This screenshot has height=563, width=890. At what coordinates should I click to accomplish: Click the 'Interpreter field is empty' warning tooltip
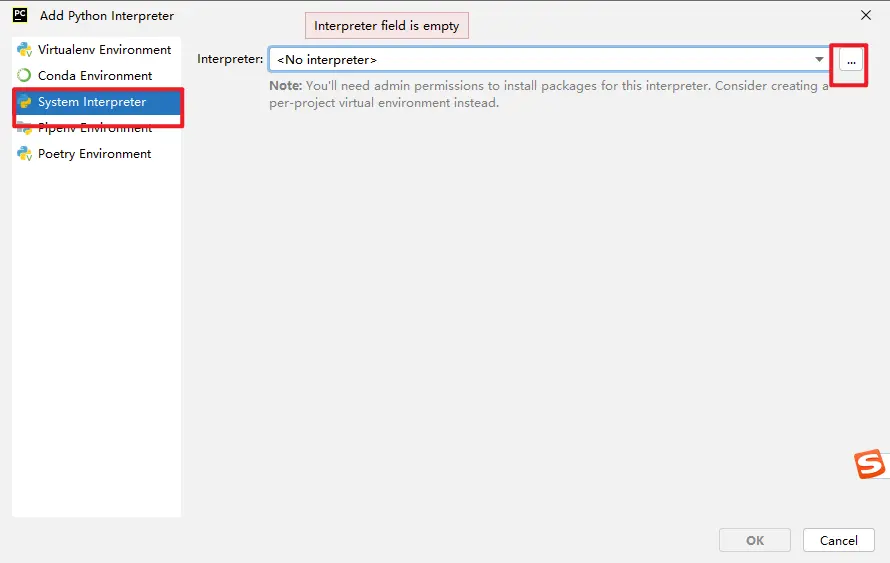pos(387,26)
